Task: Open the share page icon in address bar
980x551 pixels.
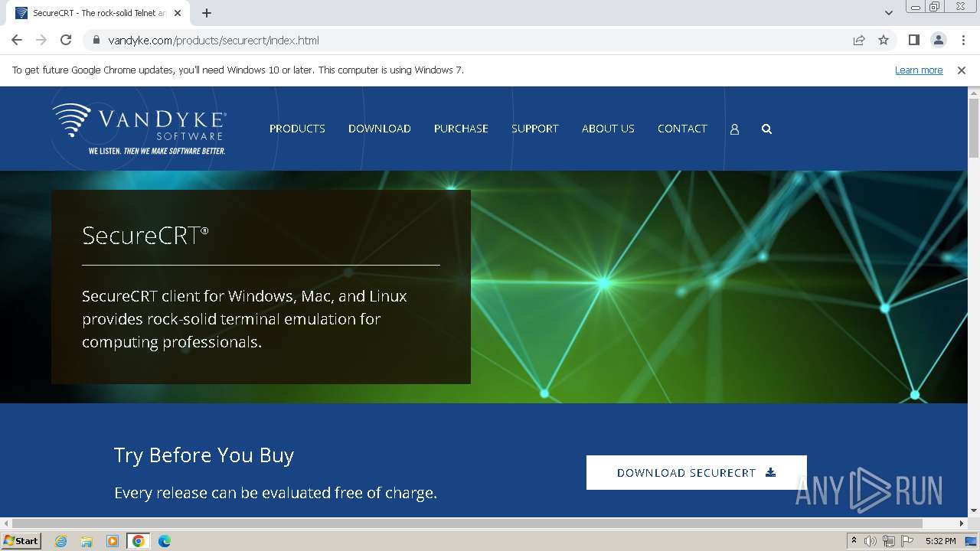Action: (859, 40)
